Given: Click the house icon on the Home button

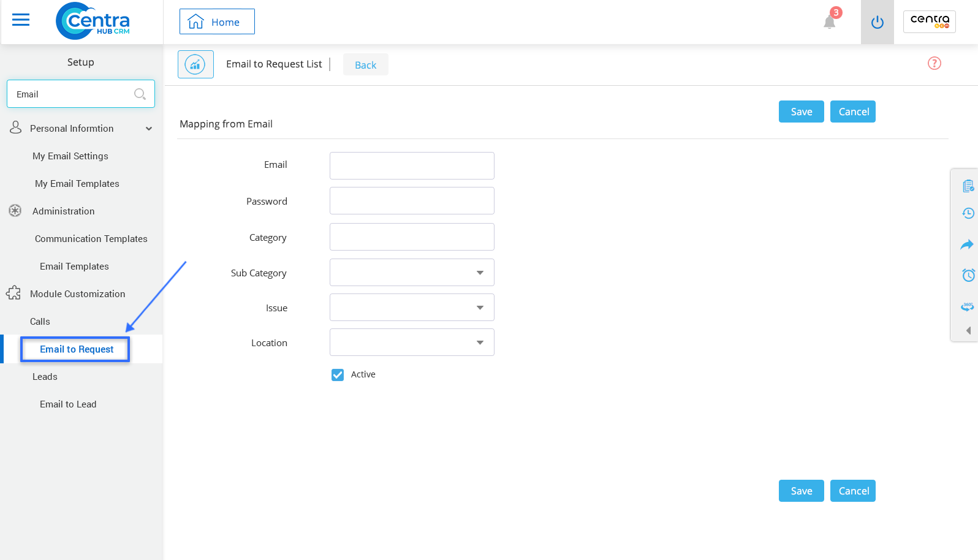Looking at the screenshot, I should (195, 22).
